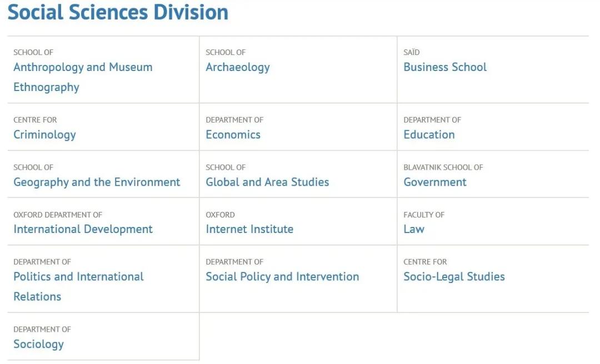Screen dimensions: 600x364
Task: Click the Social Sciences Division heading
Action: (x=118, y=12)
